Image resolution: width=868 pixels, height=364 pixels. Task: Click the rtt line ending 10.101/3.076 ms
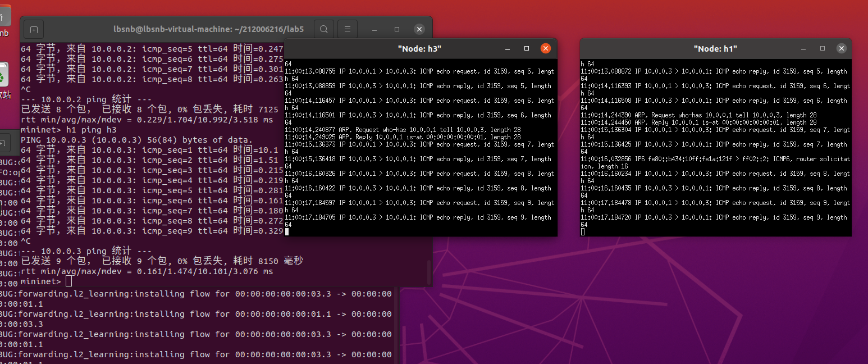coord(147,271)
